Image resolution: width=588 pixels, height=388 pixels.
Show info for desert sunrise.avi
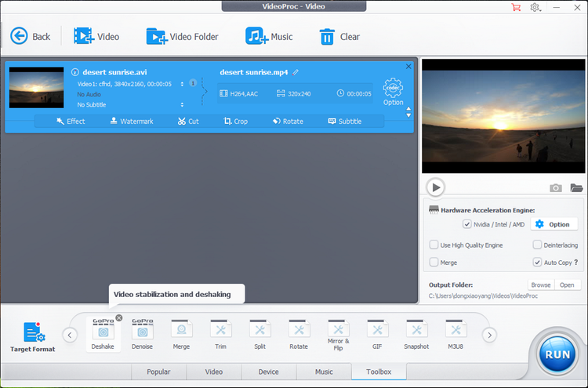[x=75, y=72]
